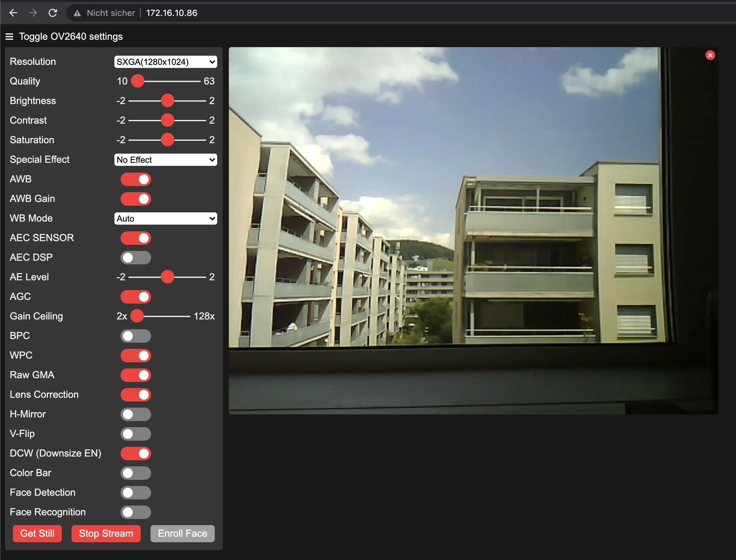736x560 pixels.
Task: Disable the AWB toggle
Action: (136, 179)
